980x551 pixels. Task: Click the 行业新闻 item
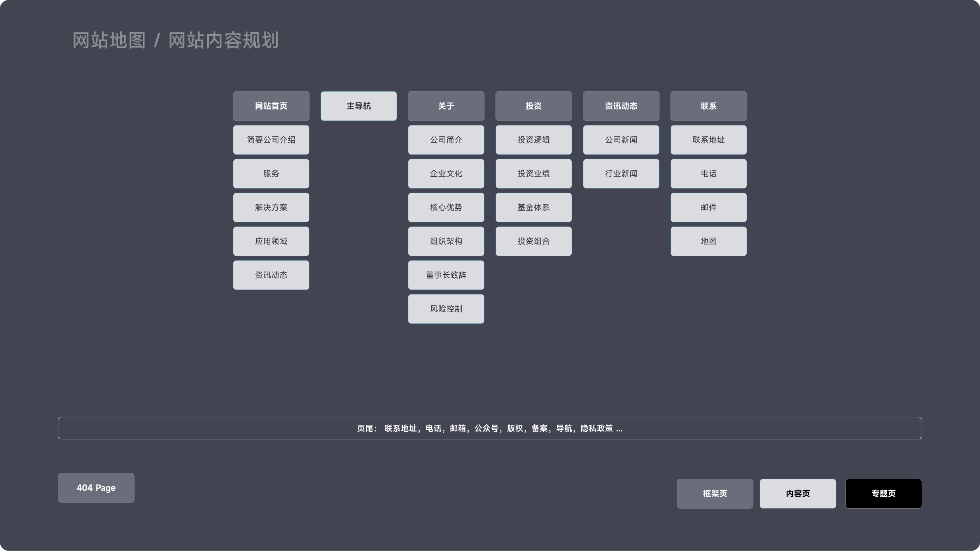[x=621, y=174]
